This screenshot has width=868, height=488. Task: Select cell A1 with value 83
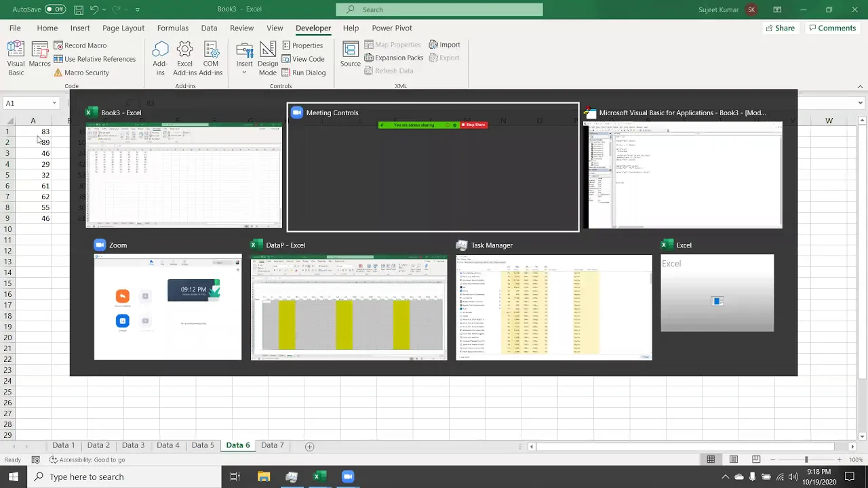(33, 131)
